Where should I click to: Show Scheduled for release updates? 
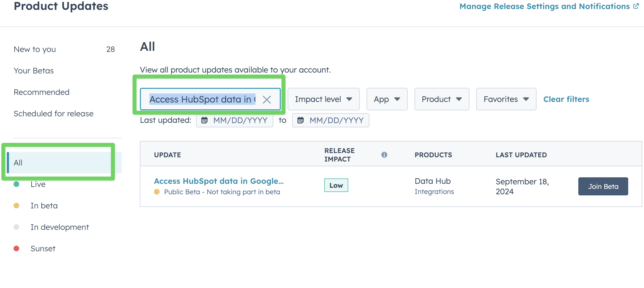[54, 114]
